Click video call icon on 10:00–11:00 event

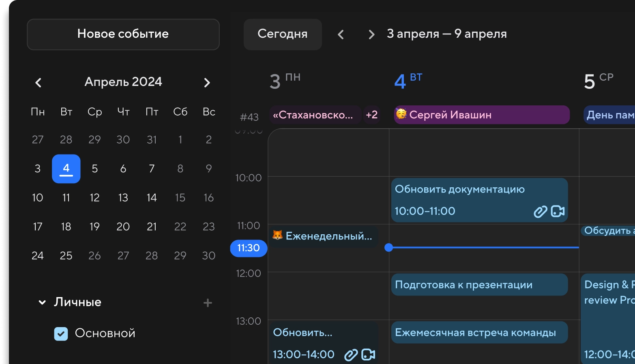(558, 211)
